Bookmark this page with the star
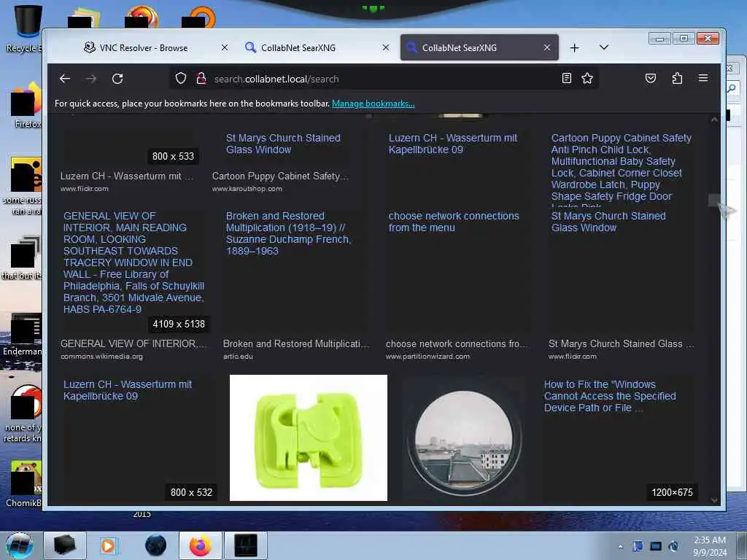Screen dimensions: 747x560 tap(587, 78)
